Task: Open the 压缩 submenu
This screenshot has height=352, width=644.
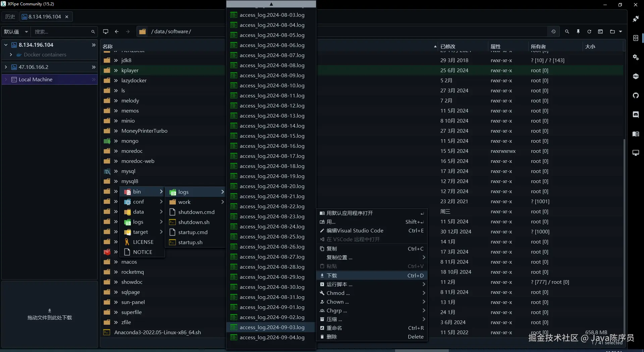Action: point(372,319)
